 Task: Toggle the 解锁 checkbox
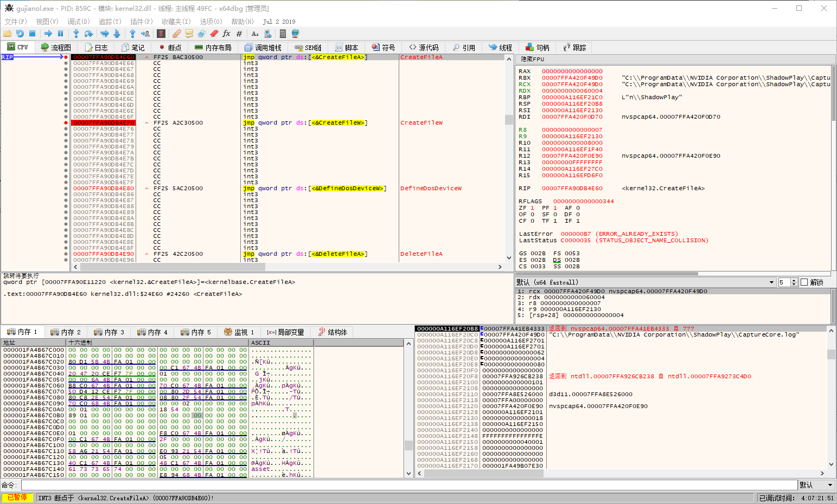click(804, 282)
